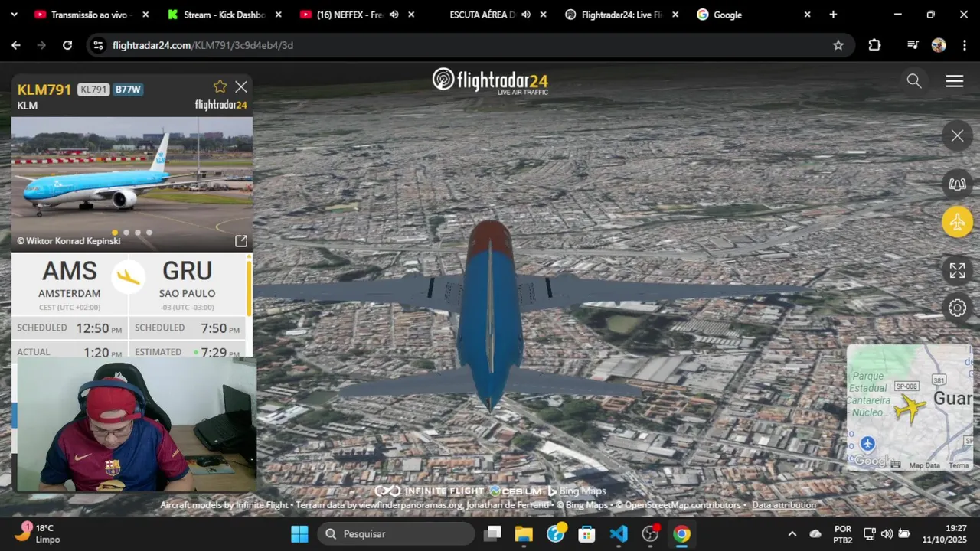Exit the 3D view with X button

[957, 136]
